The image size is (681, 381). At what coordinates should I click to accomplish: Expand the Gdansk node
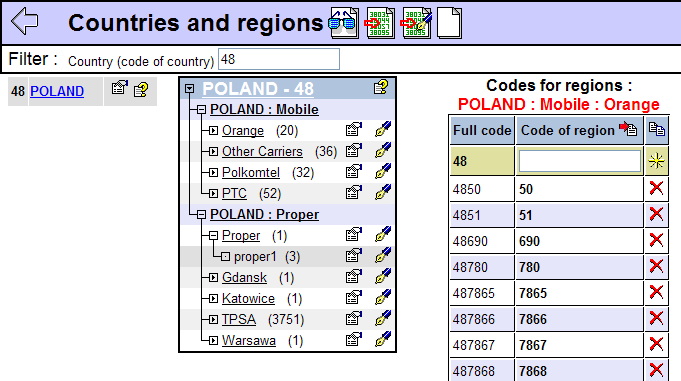(213, 277)
